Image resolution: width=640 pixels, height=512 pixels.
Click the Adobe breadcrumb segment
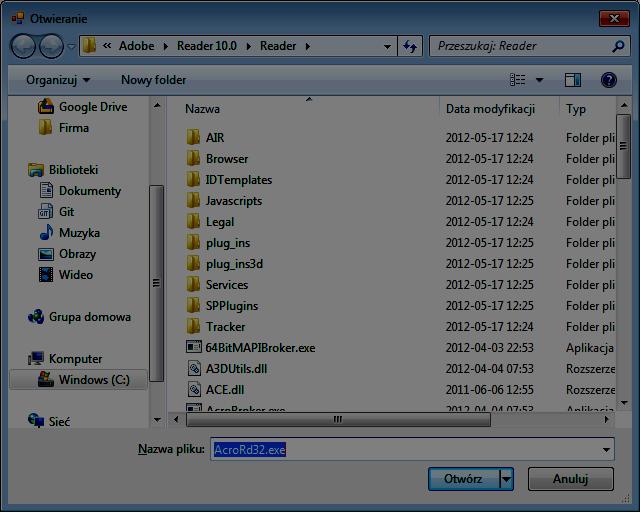[136, 46]
